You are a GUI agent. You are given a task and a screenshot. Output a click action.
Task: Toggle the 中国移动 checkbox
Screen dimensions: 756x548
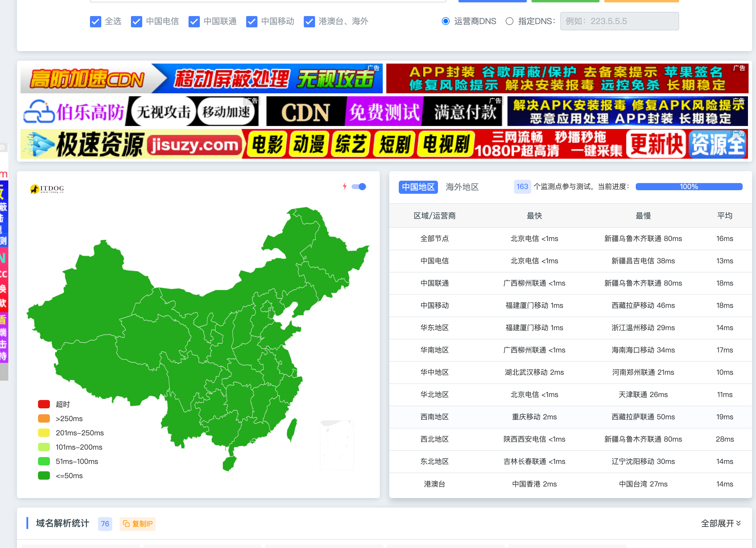pos(252,22)
